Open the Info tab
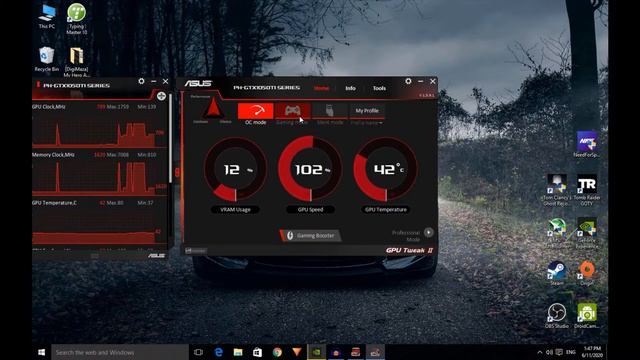 (x=350, y=88)
